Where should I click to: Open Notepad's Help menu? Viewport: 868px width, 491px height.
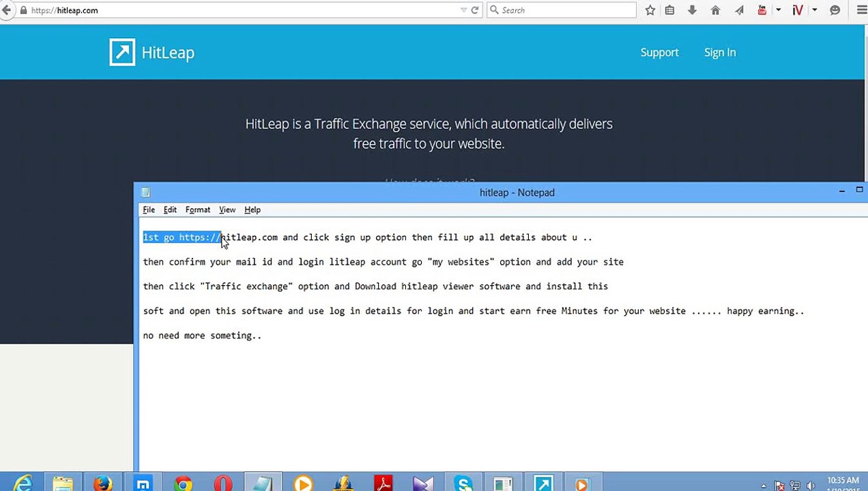[x=252, y=210]
